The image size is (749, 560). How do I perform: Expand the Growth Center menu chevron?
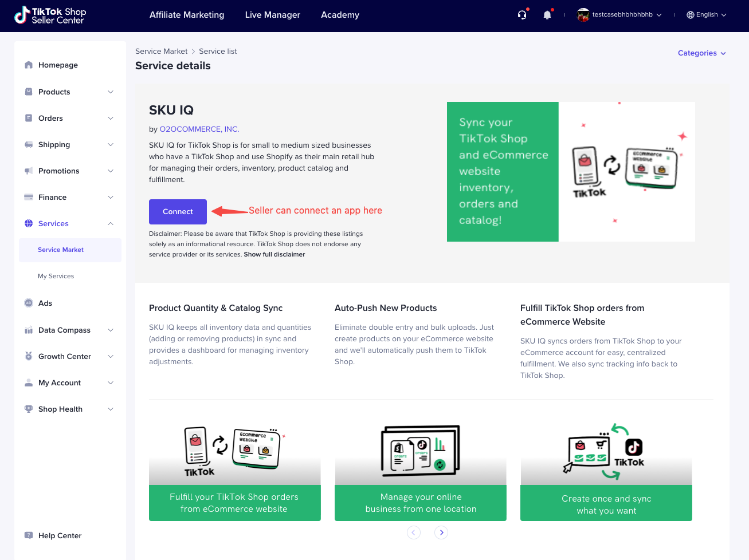(111, 356)
